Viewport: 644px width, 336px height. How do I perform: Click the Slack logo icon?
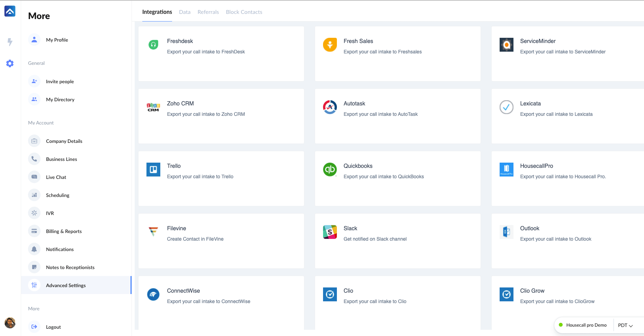pos(330,232)
